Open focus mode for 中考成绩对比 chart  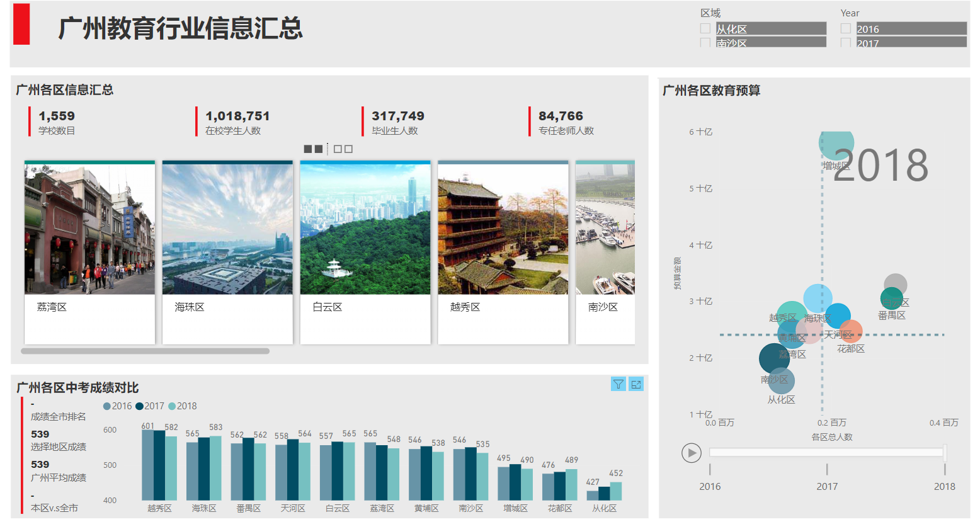[636, 384]
